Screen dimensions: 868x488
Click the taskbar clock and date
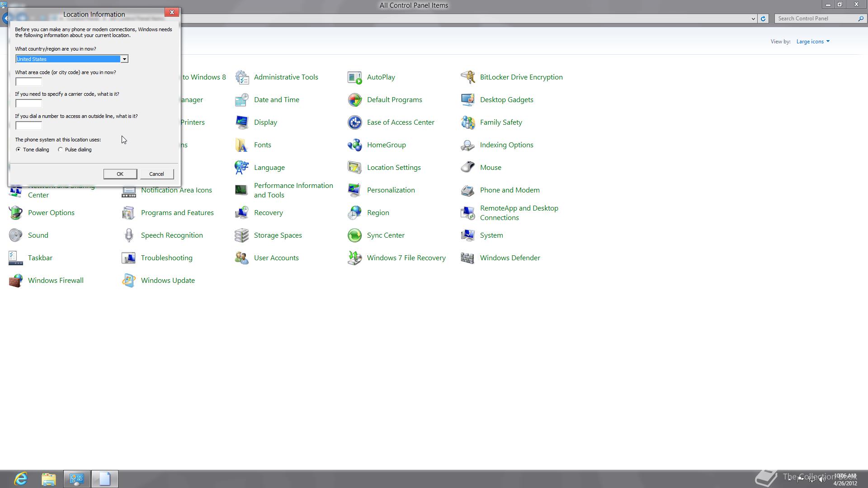coord(845,479)
